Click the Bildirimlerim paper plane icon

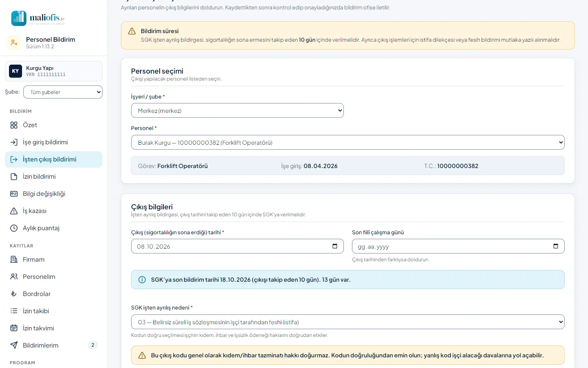pos(14,346)
